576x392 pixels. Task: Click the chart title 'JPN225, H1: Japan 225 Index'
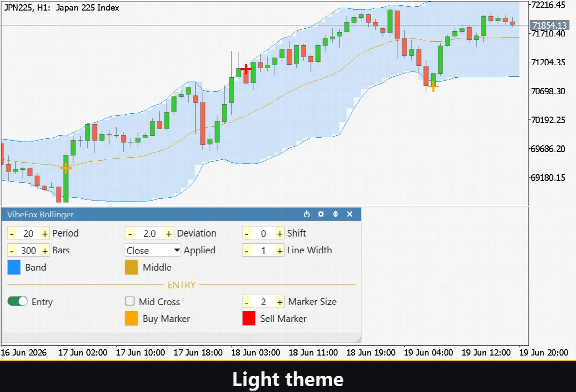61,8
